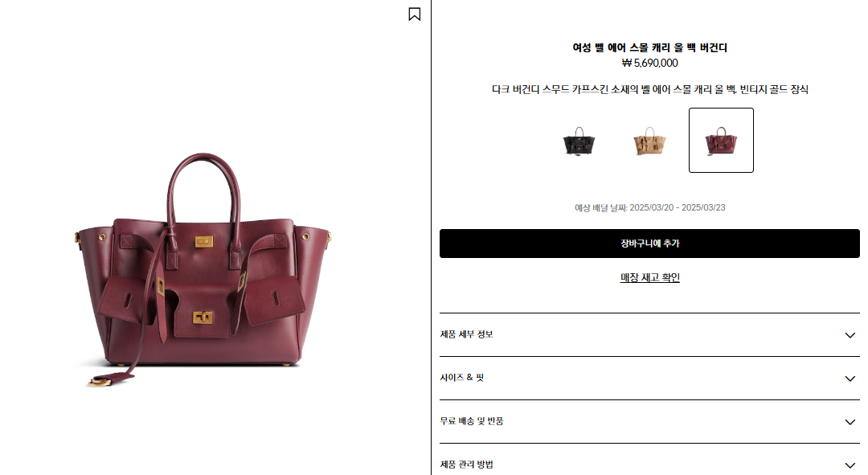
Task: Select the burgundy bag color thumbnail
Action: click(721, 141)
